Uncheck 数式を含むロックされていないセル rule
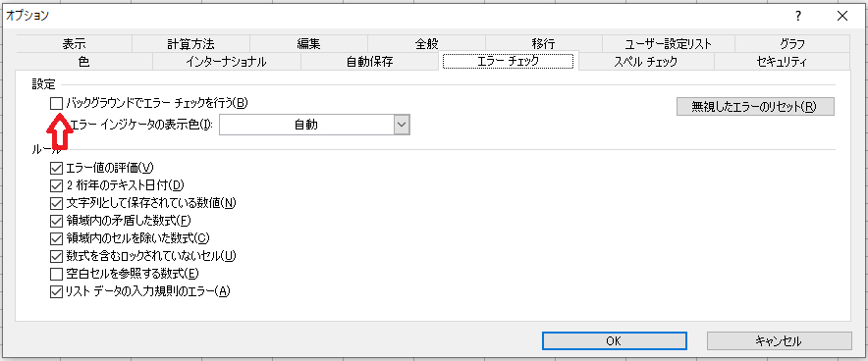Viewport: 868px width, 361px height. (x=56, y=256)
